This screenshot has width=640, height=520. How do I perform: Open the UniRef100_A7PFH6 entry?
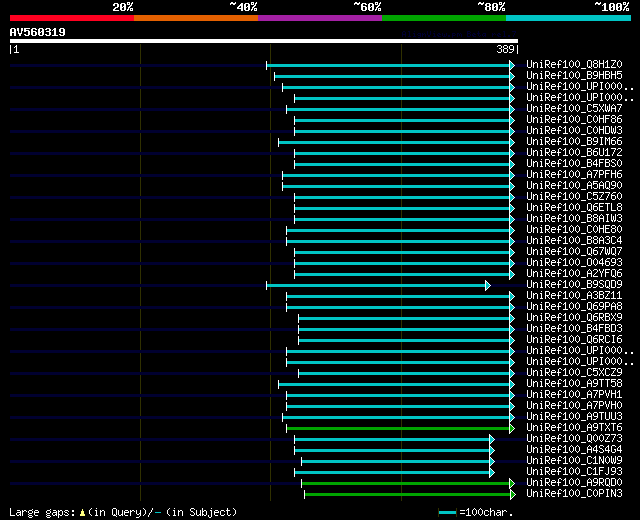coord(574,175)
